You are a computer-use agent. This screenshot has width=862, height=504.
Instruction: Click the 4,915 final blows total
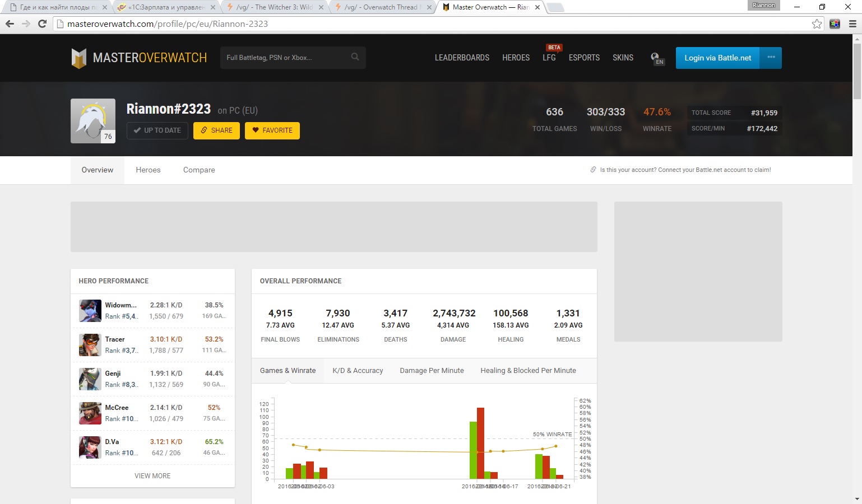[x=280, y=314]
